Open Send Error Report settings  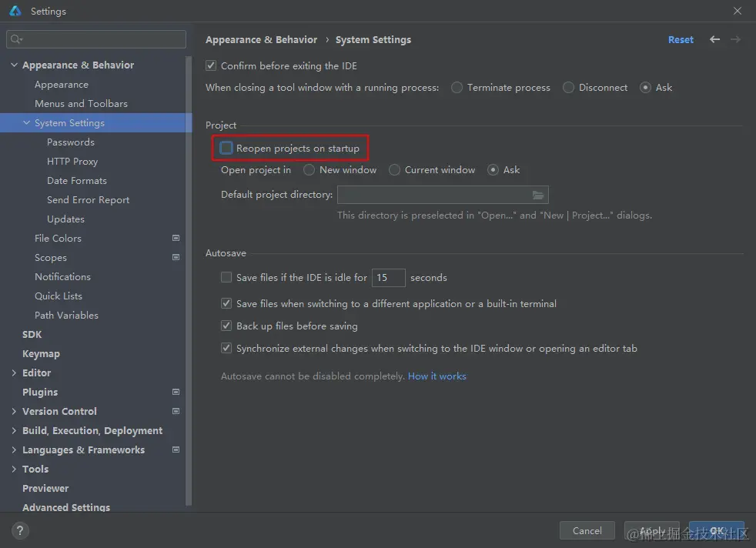click(88, 199)
